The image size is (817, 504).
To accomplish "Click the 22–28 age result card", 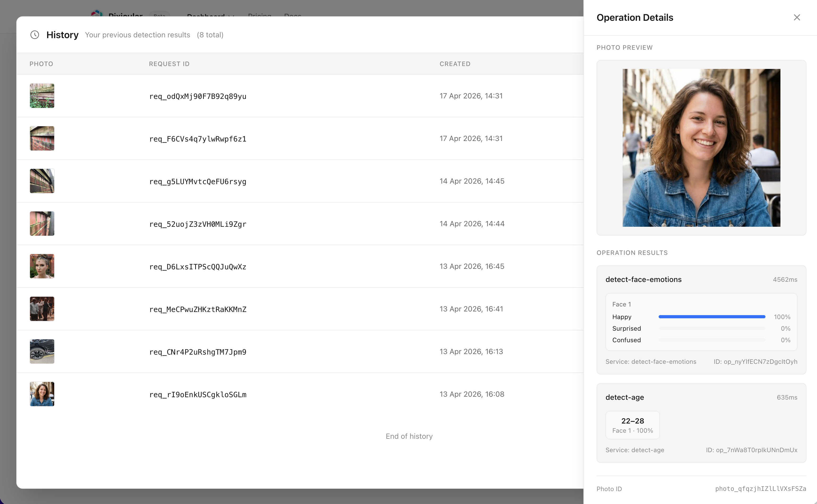I will 632,425.
